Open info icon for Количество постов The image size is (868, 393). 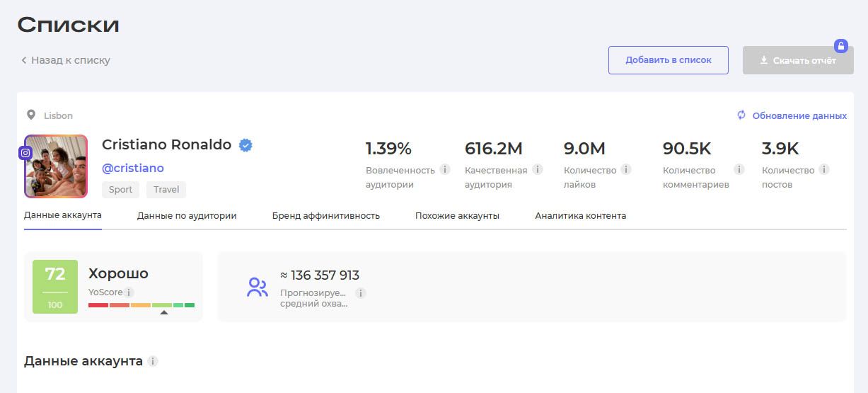(x=823, y=169)
